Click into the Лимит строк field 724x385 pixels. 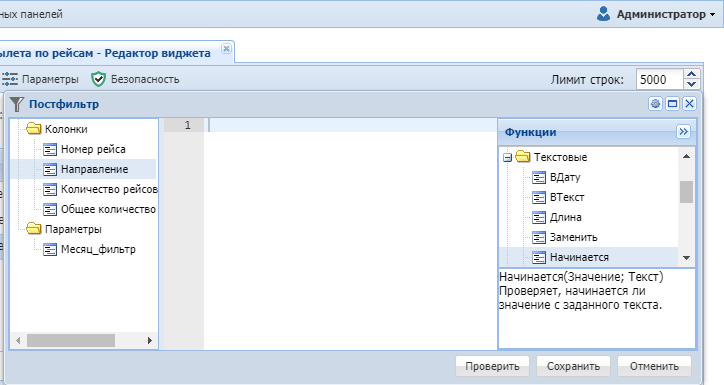coord(659,79)
